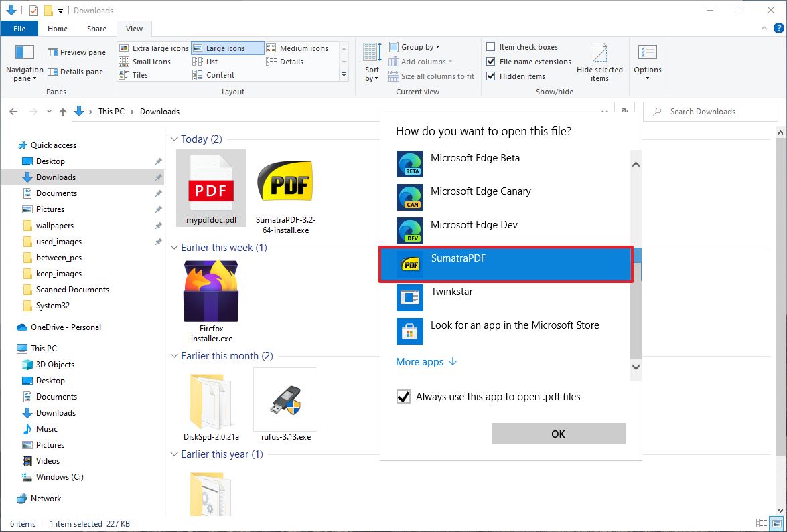Collapse the Earlier this year group
Viewport: 787px width, 532px height.
174,454
